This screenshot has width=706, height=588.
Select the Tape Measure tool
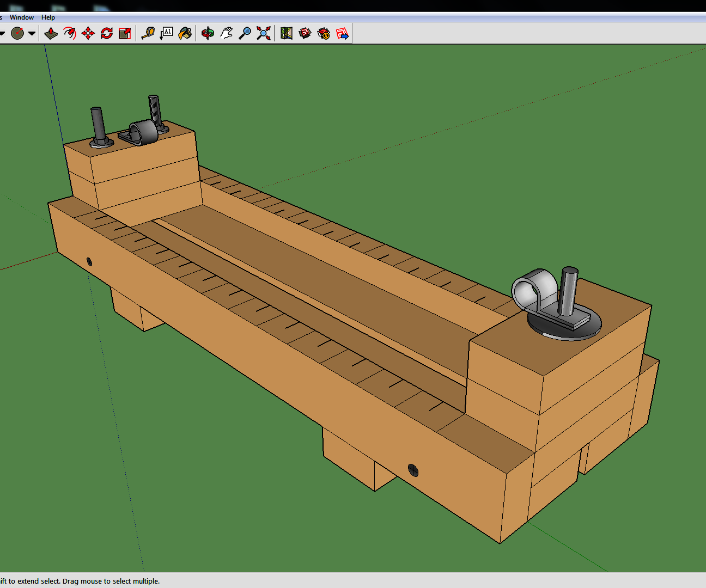pos(148,34)
